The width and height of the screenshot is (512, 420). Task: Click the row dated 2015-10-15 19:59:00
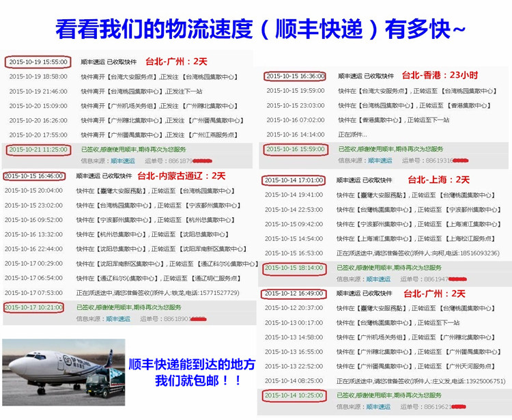pyautogui.click(x=382, y=91)
